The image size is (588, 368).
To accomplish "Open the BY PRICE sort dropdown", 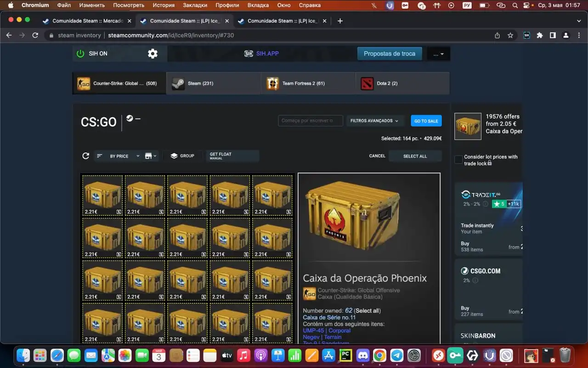I will click(118, 156).
